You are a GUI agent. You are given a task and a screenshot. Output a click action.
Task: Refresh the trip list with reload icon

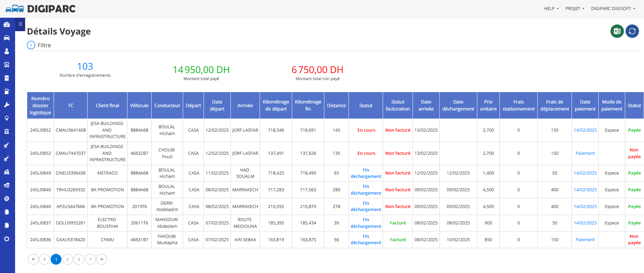click(632, 31)
